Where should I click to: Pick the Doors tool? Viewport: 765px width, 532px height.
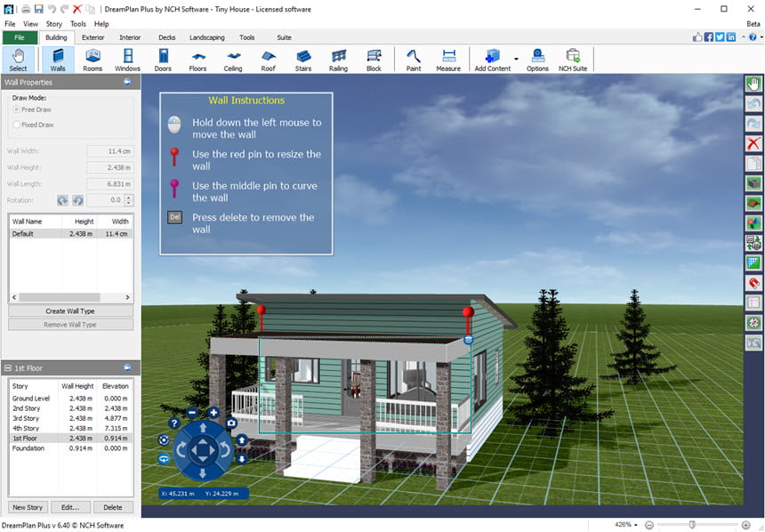tap(163, 60)
